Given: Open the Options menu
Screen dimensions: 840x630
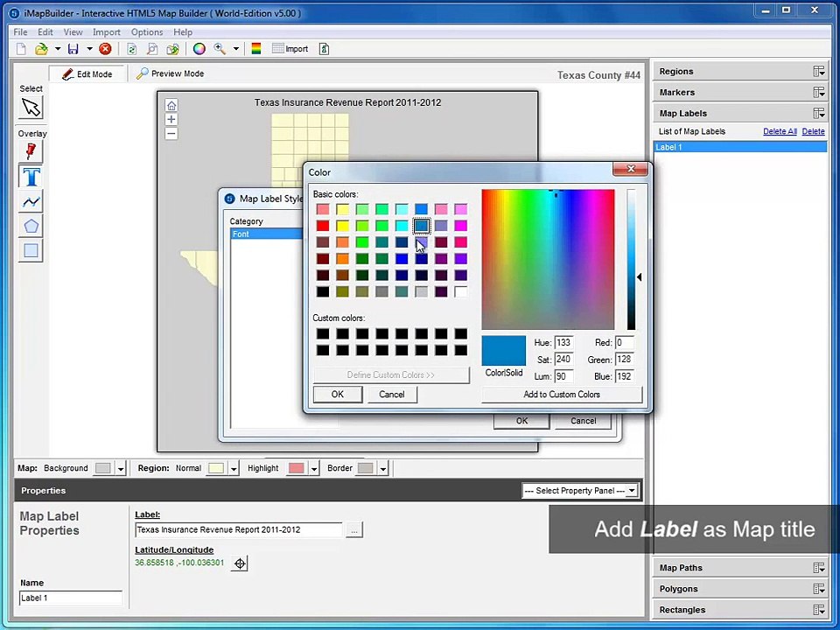Looking at the screenshot, I should pos(147,32).
